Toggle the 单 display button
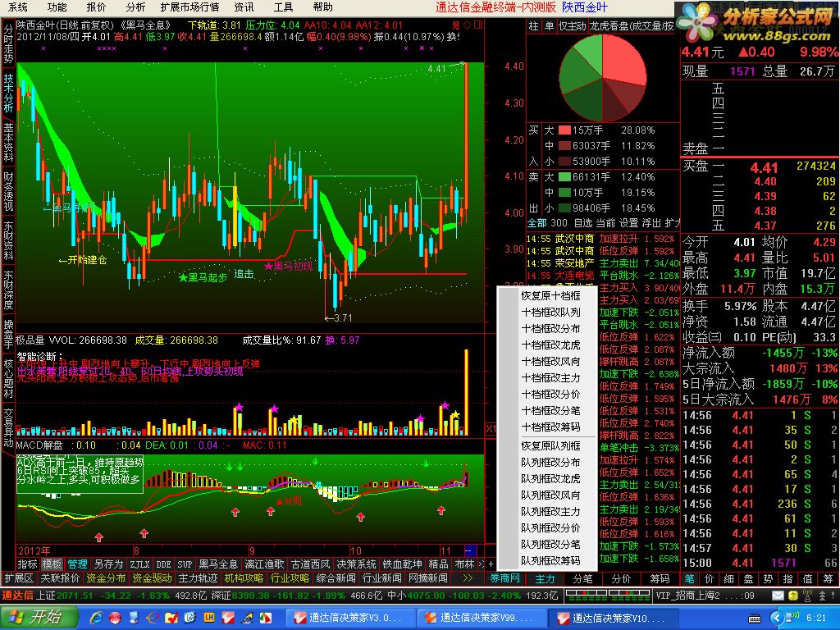 tap(549, 25)
